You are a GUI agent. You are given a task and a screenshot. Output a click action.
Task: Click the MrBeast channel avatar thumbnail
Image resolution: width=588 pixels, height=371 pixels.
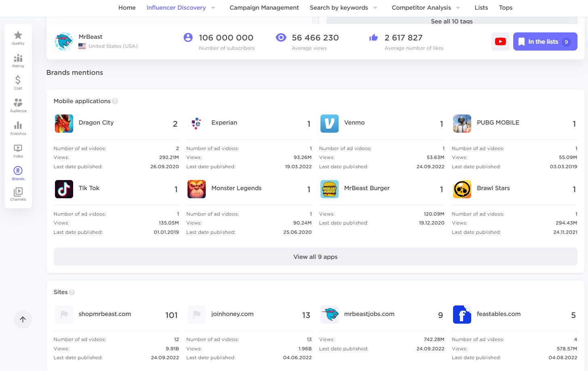(64, 42)
